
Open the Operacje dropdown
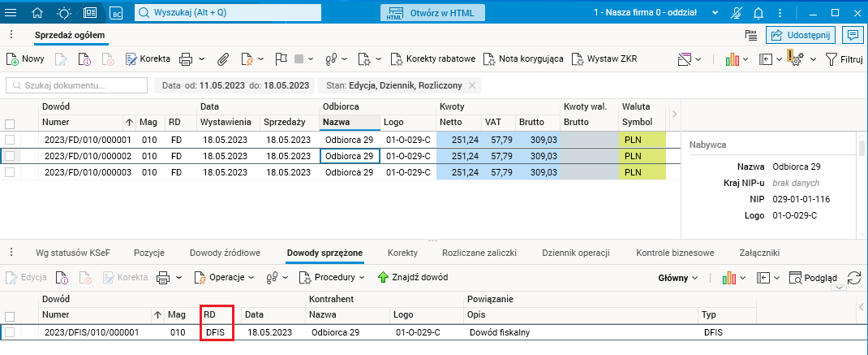point(224,277)
